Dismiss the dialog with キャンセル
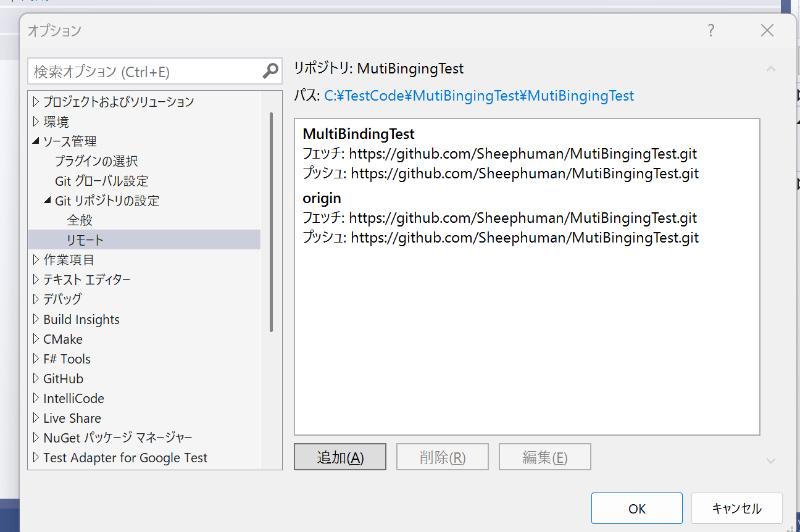 tap(736, 508)
